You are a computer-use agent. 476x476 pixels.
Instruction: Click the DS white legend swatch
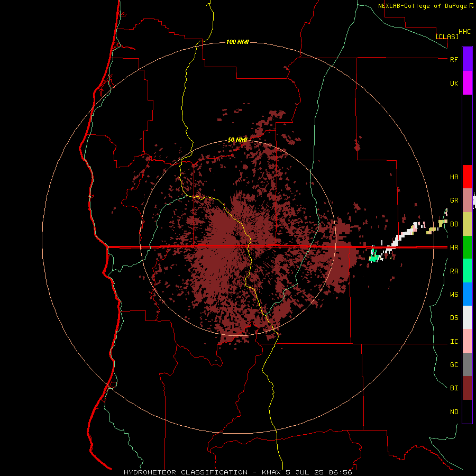[x=467, y=317]
